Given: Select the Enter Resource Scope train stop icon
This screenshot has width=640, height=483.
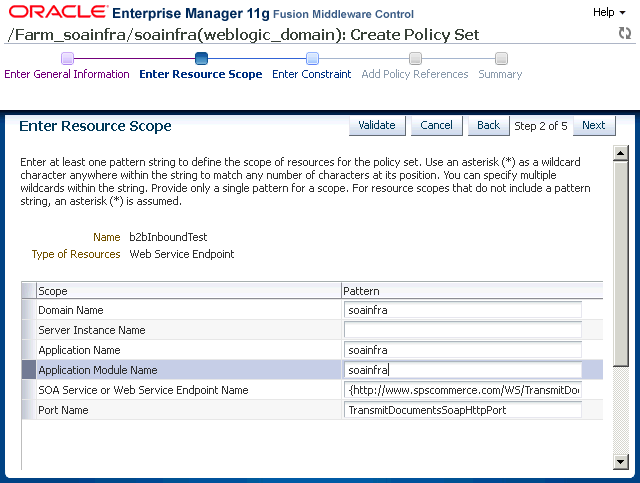Looking at the screenshot, I should [201, 58].
